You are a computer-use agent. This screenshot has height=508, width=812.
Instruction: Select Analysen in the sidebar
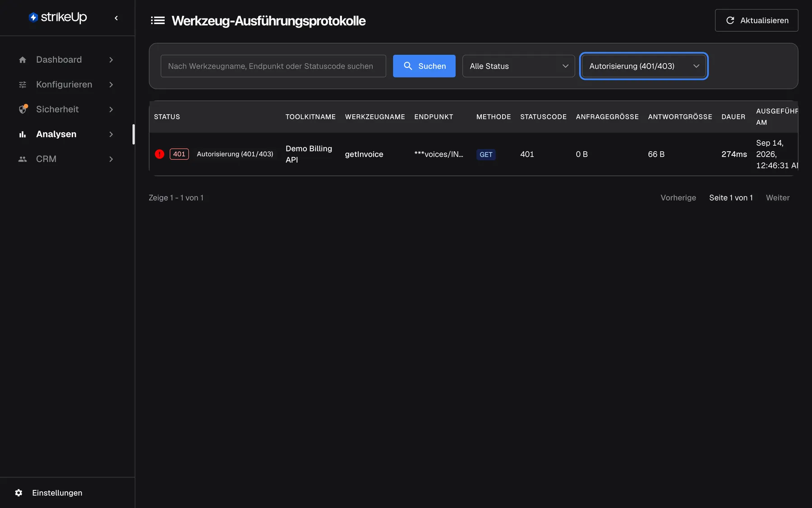(x=66, y=134)
